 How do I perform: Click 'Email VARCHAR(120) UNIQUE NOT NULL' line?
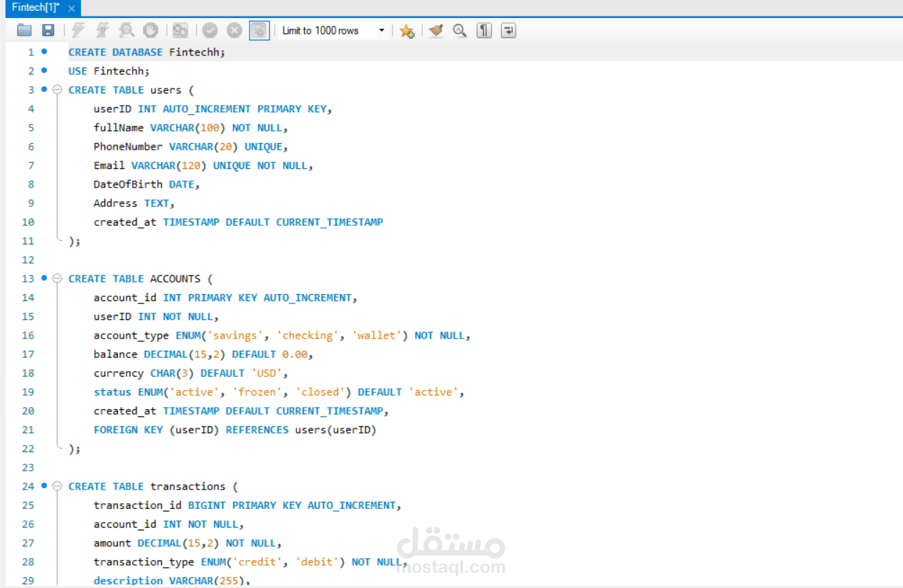point(203,165)
